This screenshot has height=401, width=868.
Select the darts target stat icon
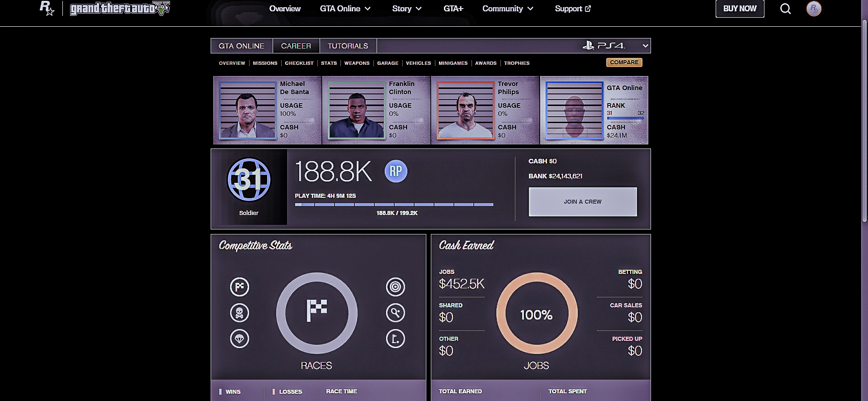coord(396,287)
